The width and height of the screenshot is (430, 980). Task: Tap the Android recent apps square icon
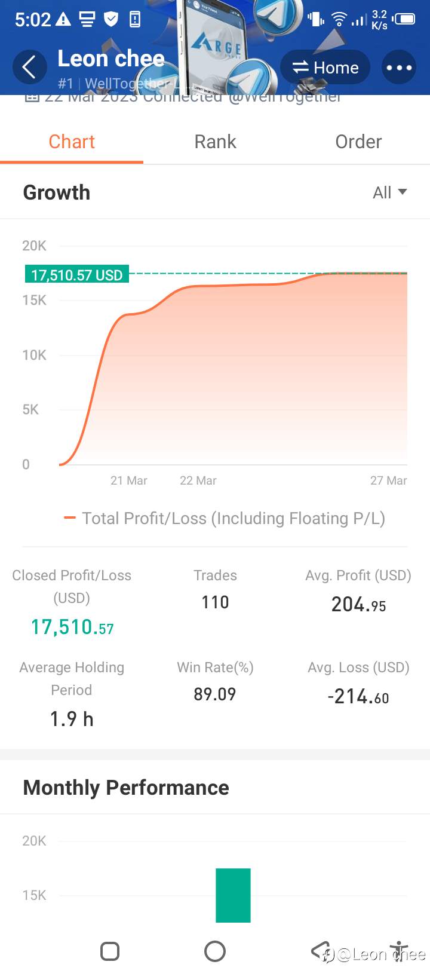(110, 951)
